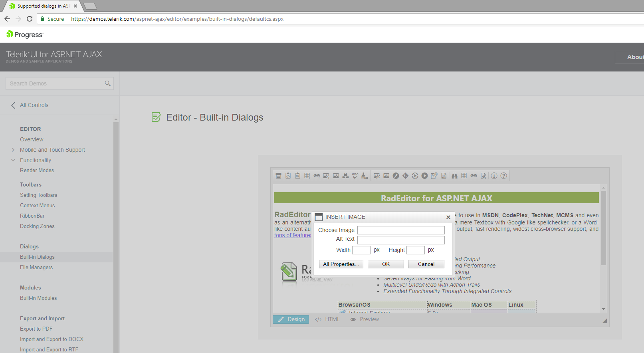Image resolution: width=644 pixels, height=353 pixels.
Task: Open the Template Manager page icon
Action: pyautogui.click(x=444, y=176)
